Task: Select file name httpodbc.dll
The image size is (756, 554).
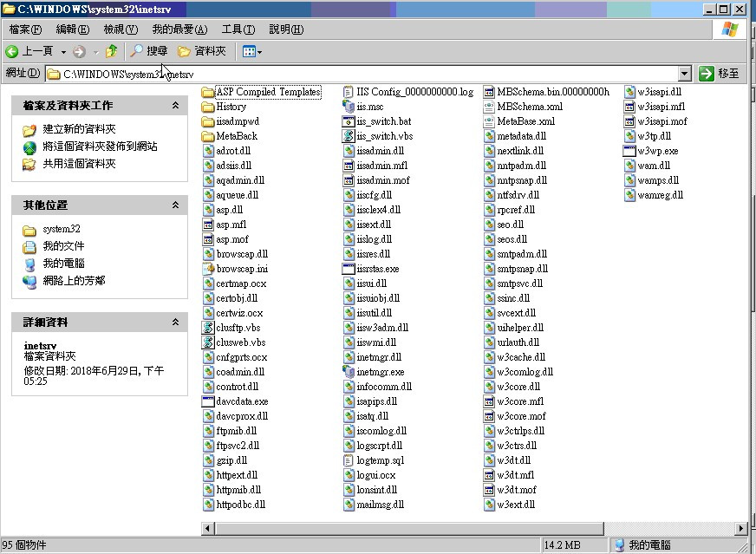Action: click(x=241, y=505)
